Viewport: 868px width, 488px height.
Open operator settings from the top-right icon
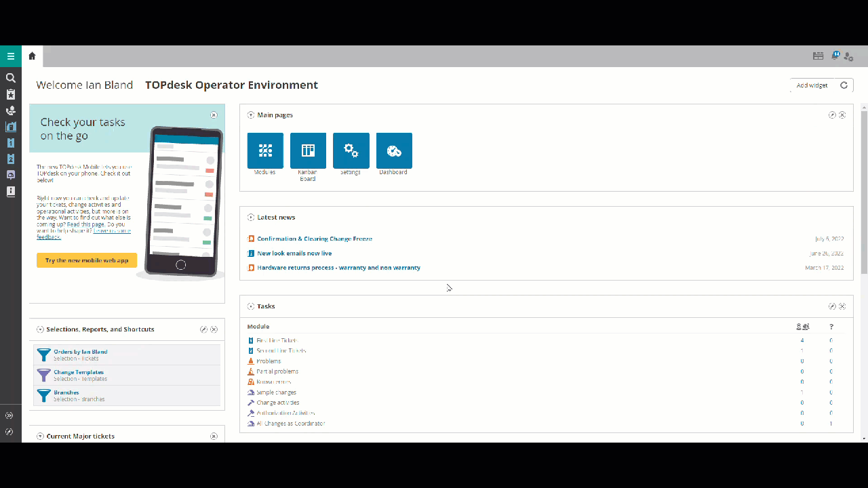point(848,56)
